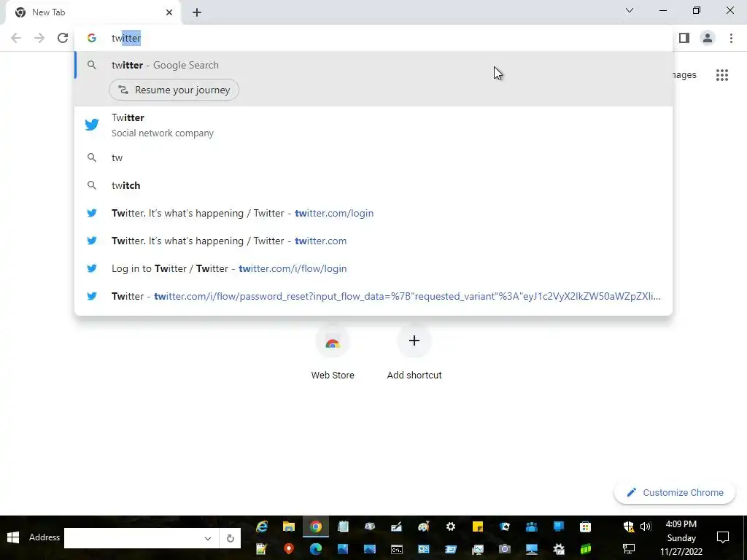This screenshot has height=560, width=747.
Task: Click the Chrome taskbar icon
Action: [315, 526]
